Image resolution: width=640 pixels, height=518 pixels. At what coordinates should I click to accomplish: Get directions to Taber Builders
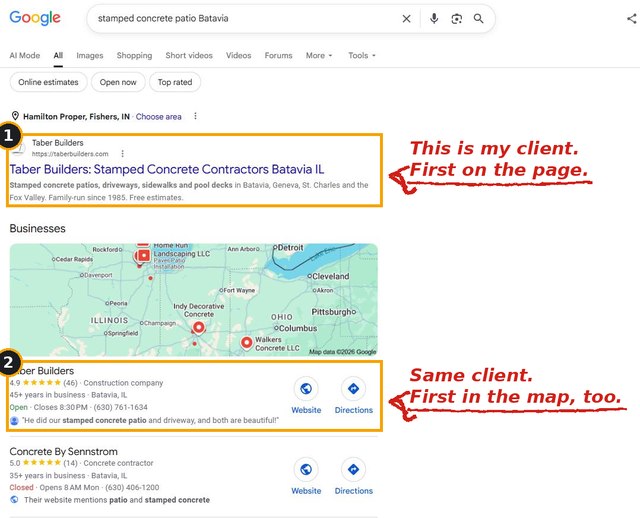pos(353,389)
